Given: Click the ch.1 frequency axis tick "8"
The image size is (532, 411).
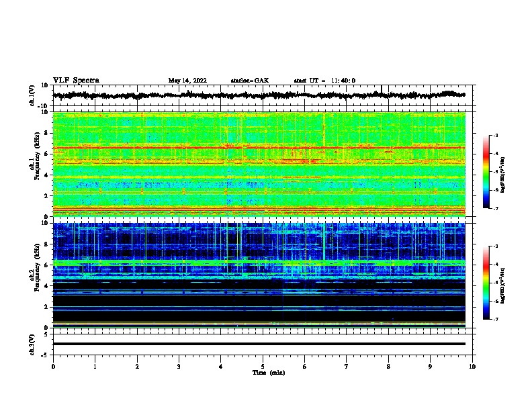Looking at the screenshot, I should (x=46, y=133).
